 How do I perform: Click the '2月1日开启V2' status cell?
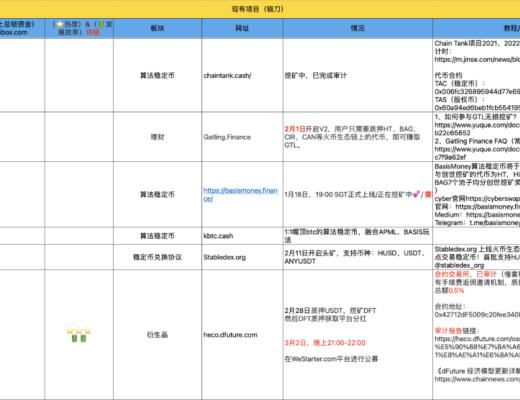click(358, 137)
